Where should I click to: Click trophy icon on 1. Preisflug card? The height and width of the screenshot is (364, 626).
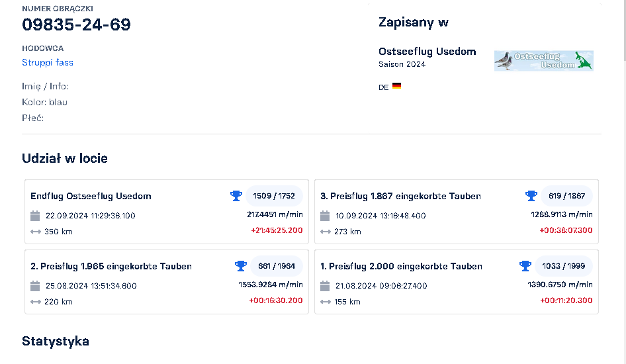525,266
